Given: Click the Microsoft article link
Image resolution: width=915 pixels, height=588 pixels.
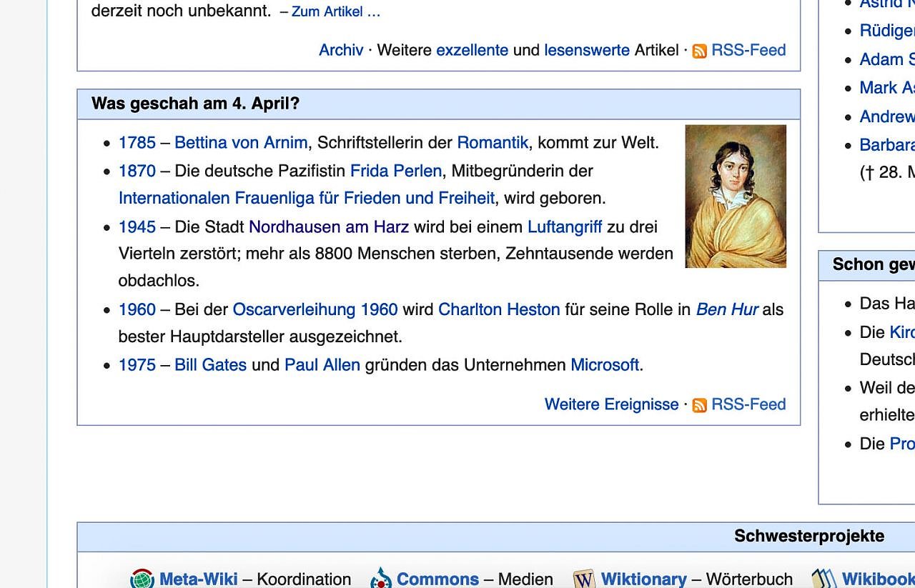Looking at the screenshot, I should click(x=604, y=365).
